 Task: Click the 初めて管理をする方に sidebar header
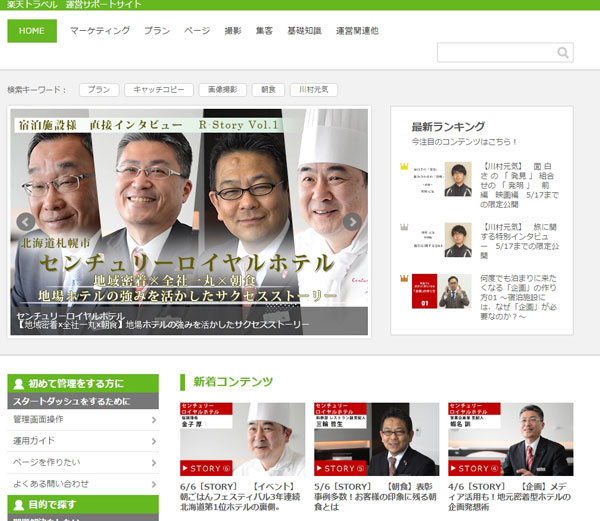[x=83, y=384]
